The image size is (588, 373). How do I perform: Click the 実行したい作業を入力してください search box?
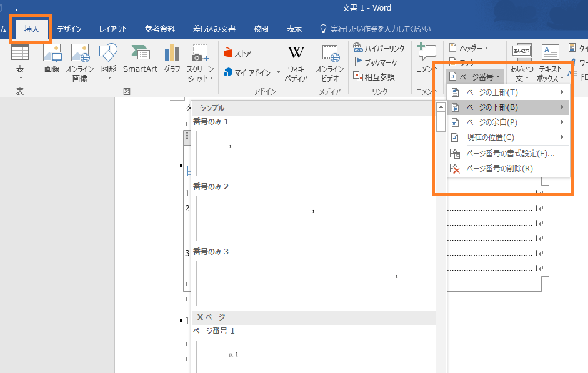pos(375,29)
